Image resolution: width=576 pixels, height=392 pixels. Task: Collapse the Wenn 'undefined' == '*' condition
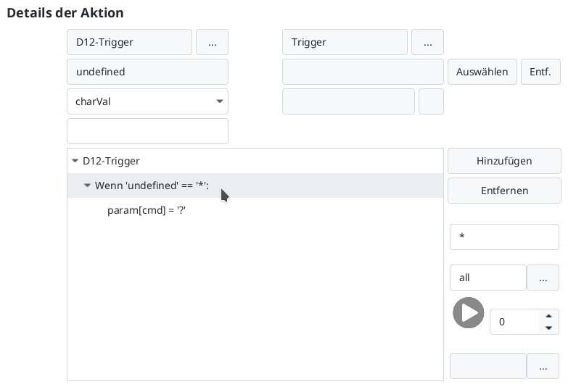87,185
